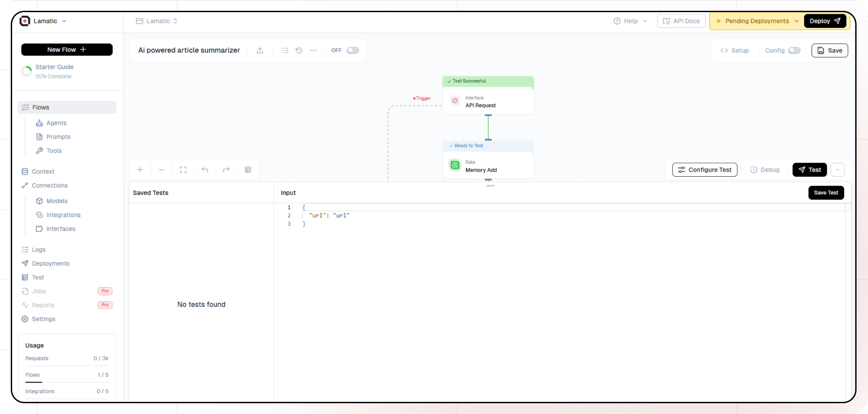Viewport: 868px width, 414px height.
Task: Open the Logs section
Action: pos(39,249)
